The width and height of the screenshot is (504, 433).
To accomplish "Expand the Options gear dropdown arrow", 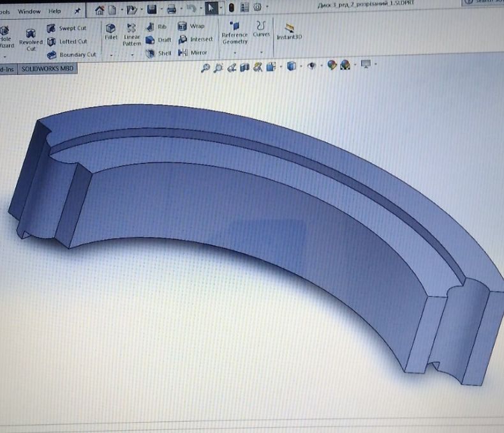I will [267, 6].
